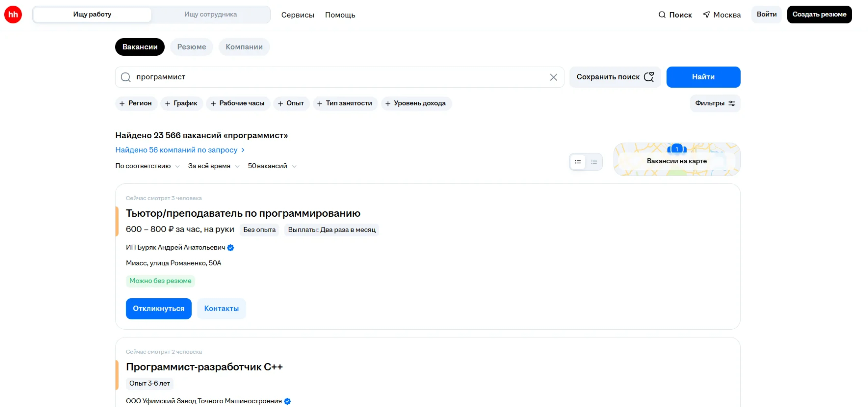The width and height of the screenshot is (868, 407).
Task: Select the Ищу работу mode
Action: tap(92, 14)
